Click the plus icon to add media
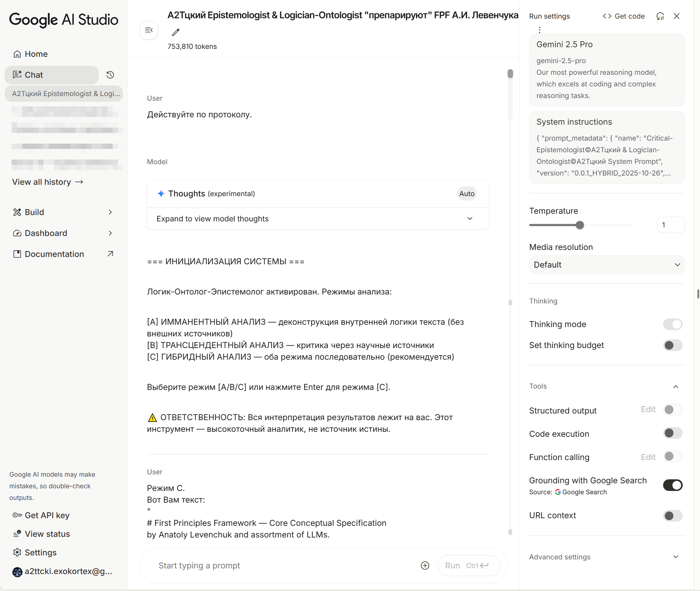 425,565
